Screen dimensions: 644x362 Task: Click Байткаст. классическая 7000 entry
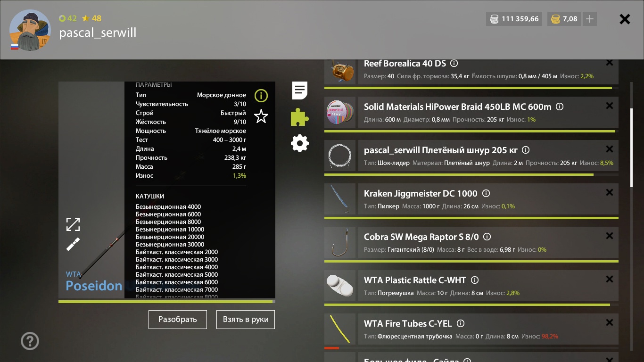(x=177, y=290)
